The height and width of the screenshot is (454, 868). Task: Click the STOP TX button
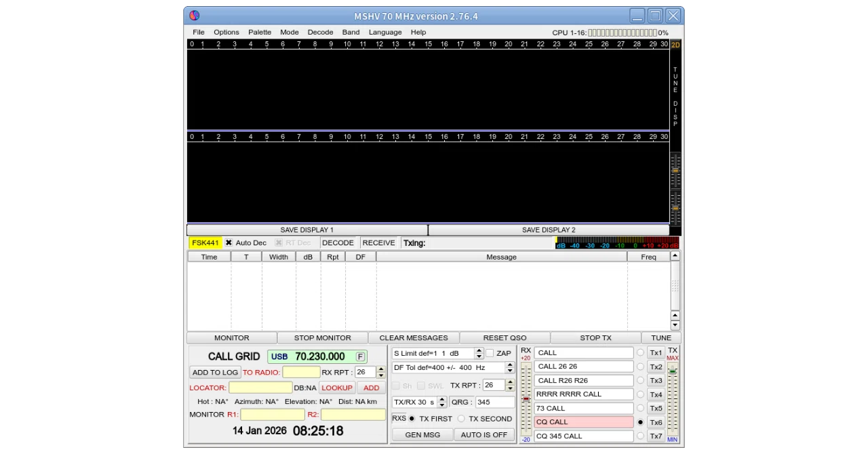(x=596, y=337)
